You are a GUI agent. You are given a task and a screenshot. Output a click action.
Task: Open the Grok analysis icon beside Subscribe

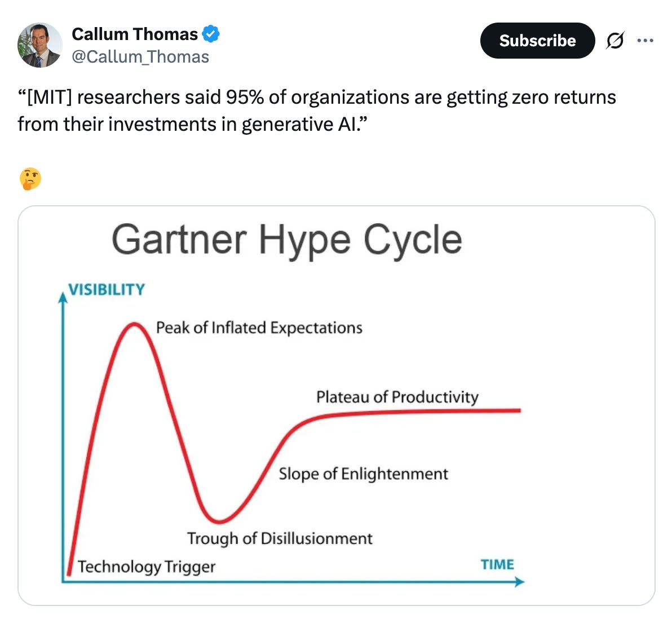(x=616, y=41)
